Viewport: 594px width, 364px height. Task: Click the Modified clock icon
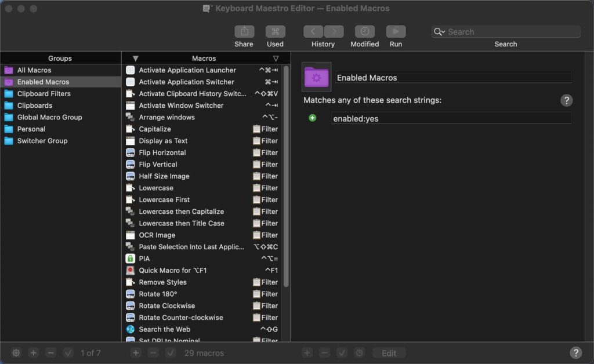365,31
